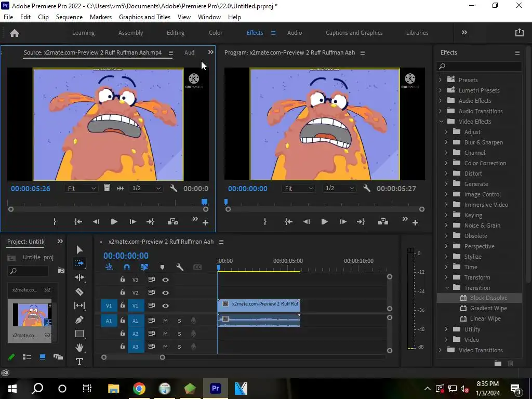The height and width of the screenshot is (399, 532).
Task: Switch to the Color workspace
Action: pyautogui.click(x=216, y=33)
